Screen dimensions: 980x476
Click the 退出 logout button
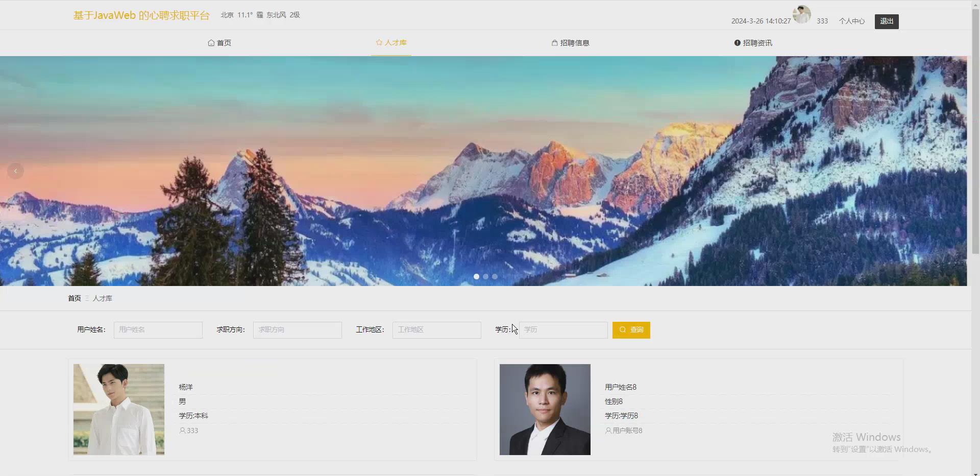click(886, 21)
